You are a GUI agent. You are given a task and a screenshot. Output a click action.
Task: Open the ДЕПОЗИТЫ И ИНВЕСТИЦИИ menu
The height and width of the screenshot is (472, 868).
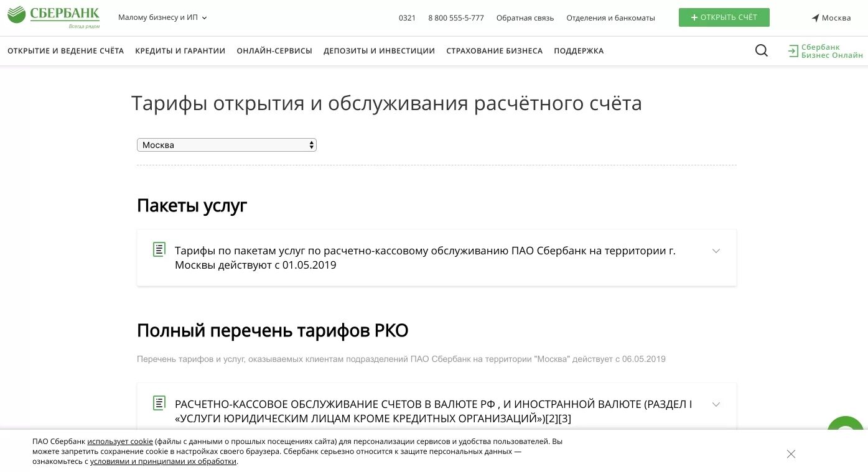[379, 51]
